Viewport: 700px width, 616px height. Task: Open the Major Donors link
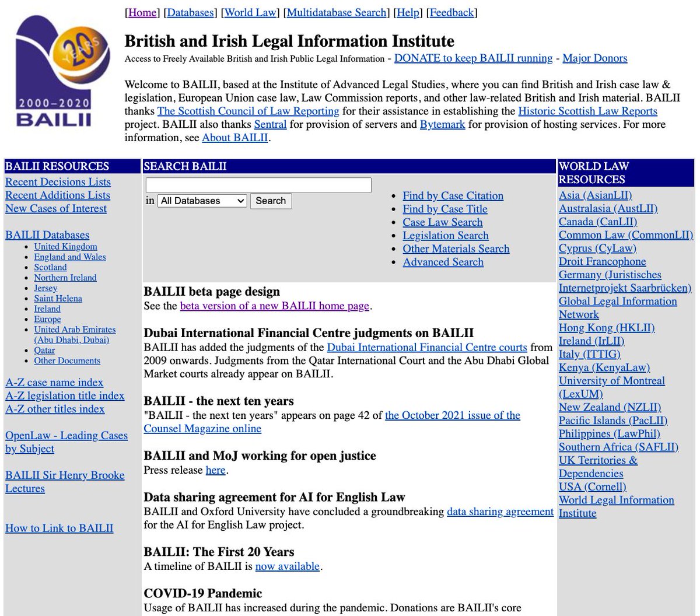[595, 58]
